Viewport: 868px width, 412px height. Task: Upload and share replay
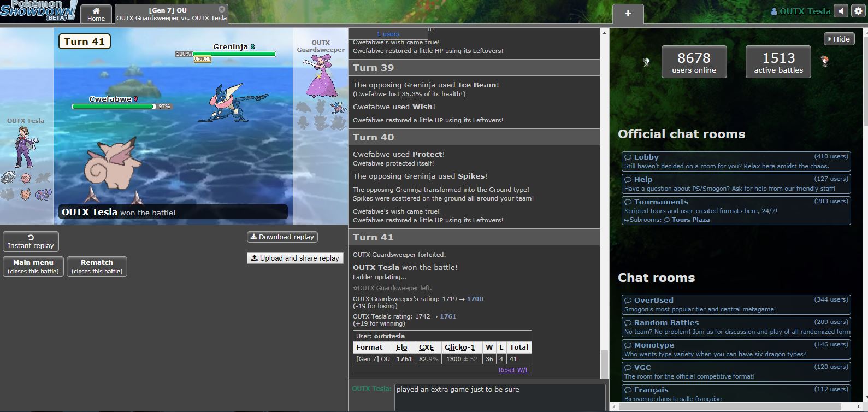(295, 258)
